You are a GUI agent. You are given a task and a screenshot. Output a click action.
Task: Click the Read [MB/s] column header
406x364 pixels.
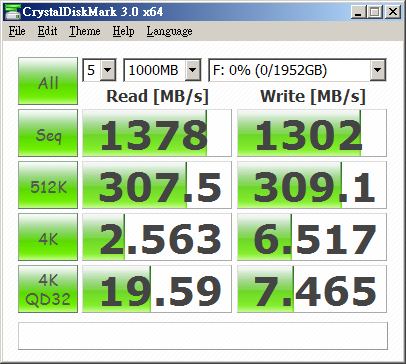click(x=157, y=96)
